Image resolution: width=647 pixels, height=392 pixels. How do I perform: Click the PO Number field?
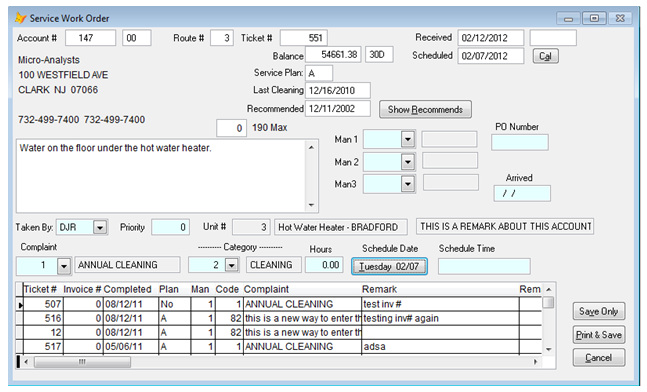(x=520, y=142)
